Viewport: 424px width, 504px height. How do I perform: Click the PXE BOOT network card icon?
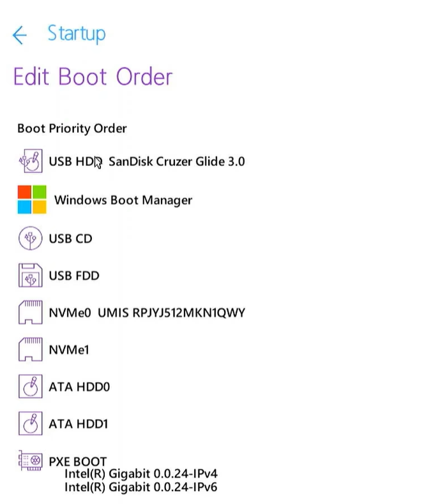pos(31,461)
